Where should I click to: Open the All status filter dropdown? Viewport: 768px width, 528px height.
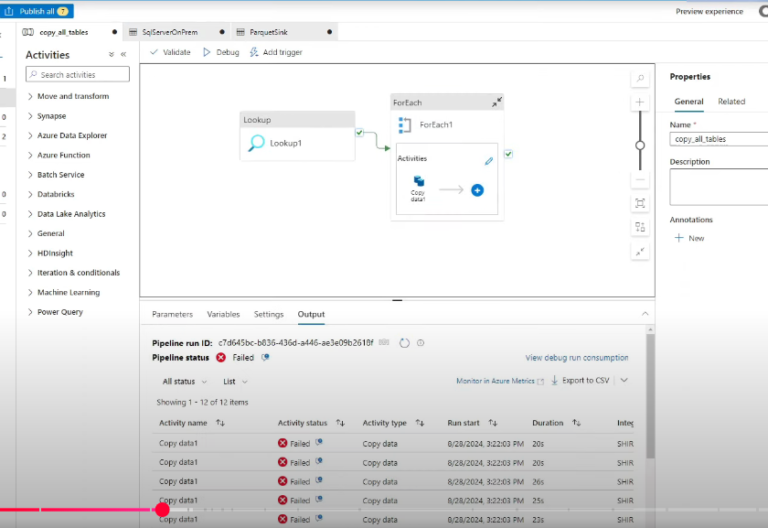point(184,381)
